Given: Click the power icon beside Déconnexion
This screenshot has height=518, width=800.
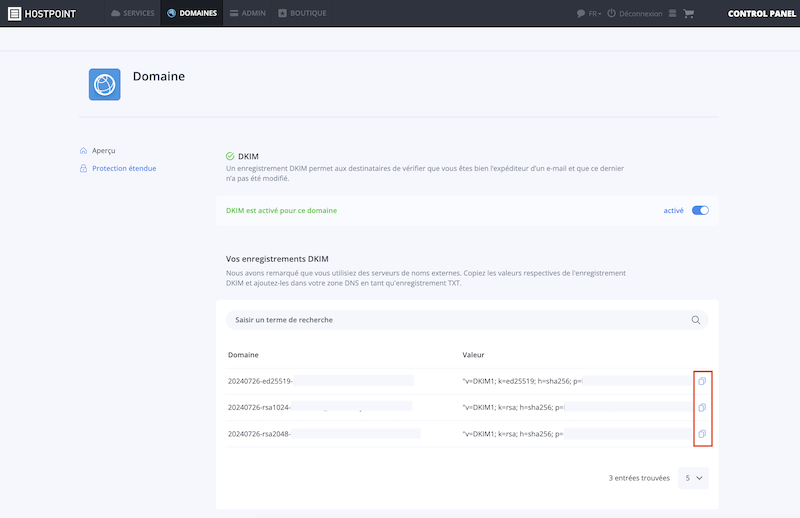Looking at the screenshot, I should pyautogui.click(x=611, y=13).
